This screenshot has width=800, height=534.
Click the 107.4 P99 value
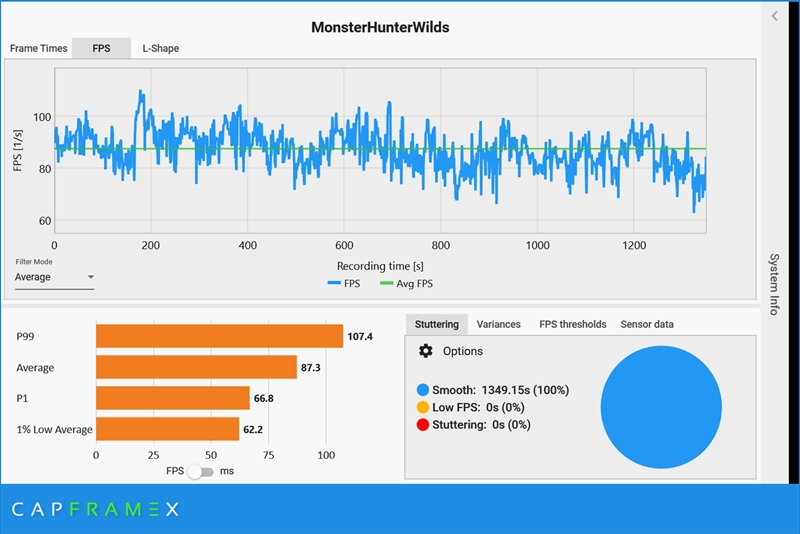(x=360, y=337)
